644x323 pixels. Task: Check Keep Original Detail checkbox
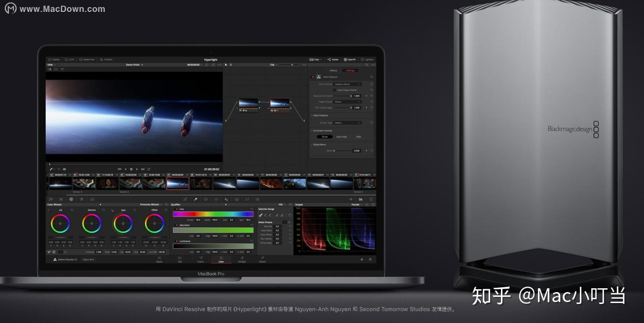tap(334, 90)
